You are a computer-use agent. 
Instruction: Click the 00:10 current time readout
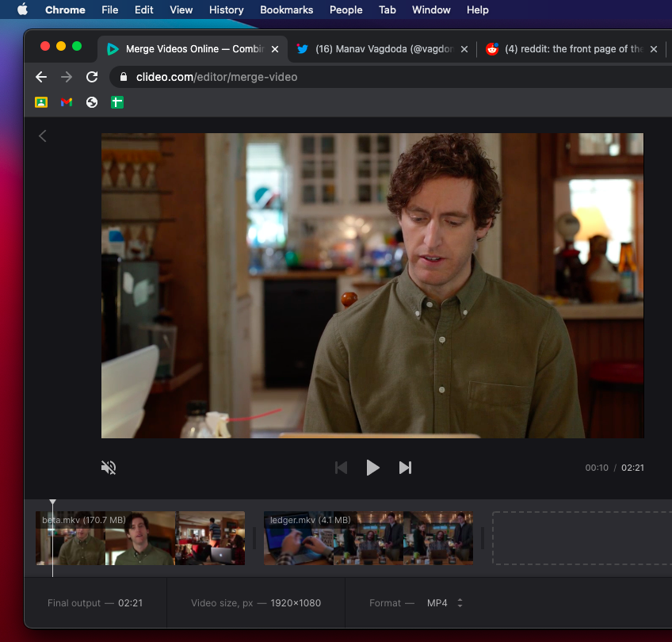pos(597,468)
